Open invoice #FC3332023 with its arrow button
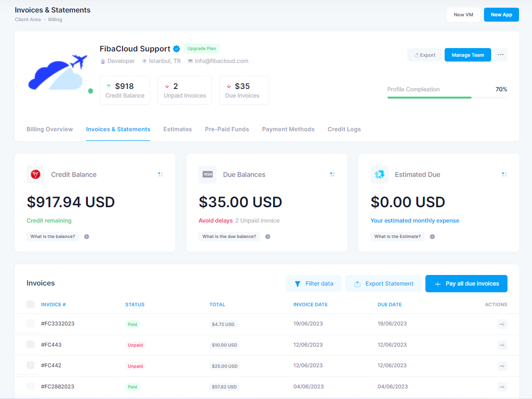The image size is (532, 399). coord(502,324)
